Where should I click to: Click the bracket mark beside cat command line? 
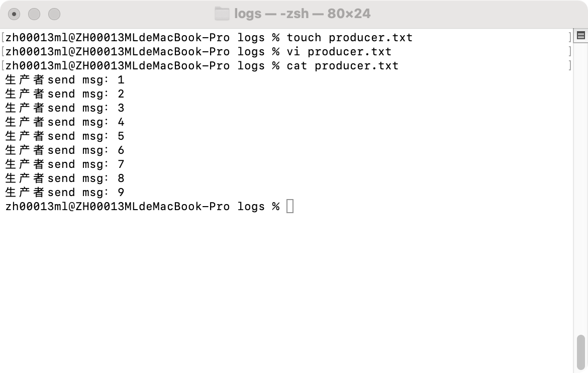570,65
